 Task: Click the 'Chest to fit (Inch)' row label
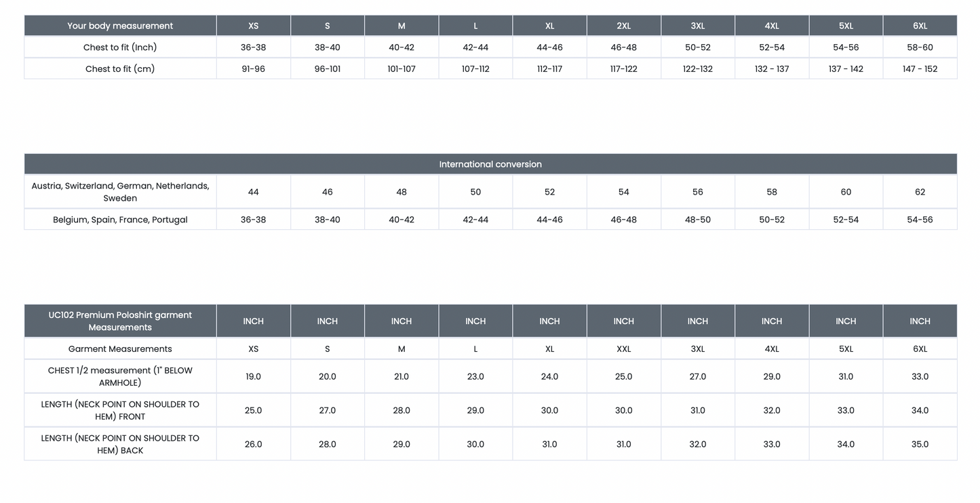(x=120, y=47)
